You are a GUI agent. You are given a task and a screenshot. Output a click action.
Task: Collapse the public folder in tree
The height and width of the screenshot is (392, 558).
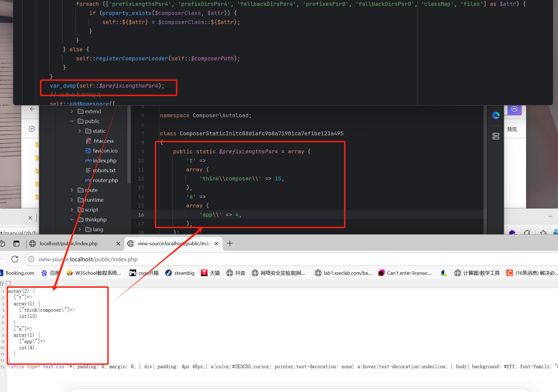(x=72, y=121)
